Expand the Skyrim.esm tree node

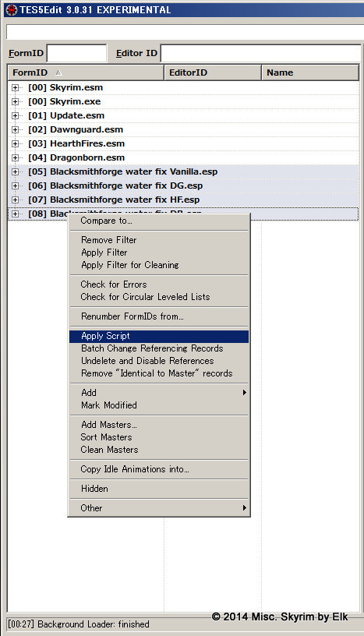pos(15,87)
